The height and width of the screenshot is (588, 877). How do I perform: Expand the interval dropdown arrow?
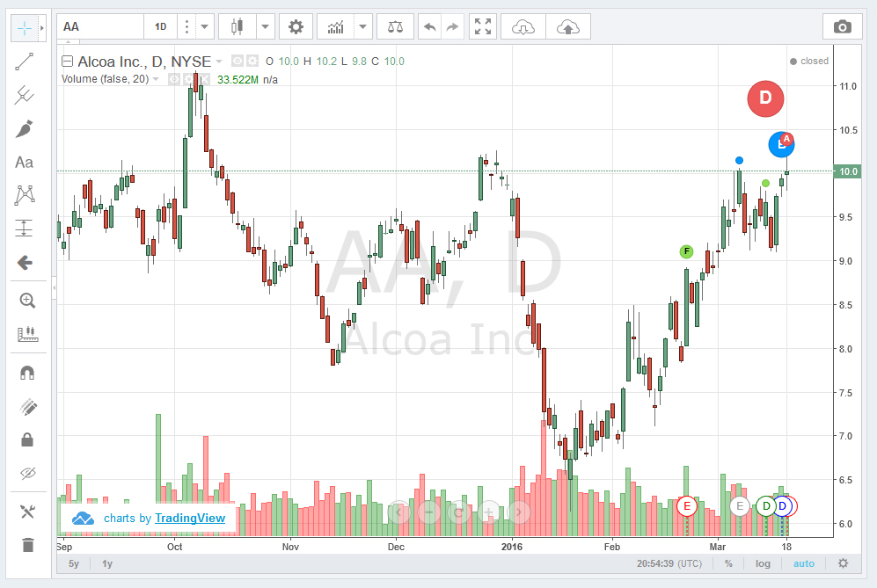click(205, 27)
